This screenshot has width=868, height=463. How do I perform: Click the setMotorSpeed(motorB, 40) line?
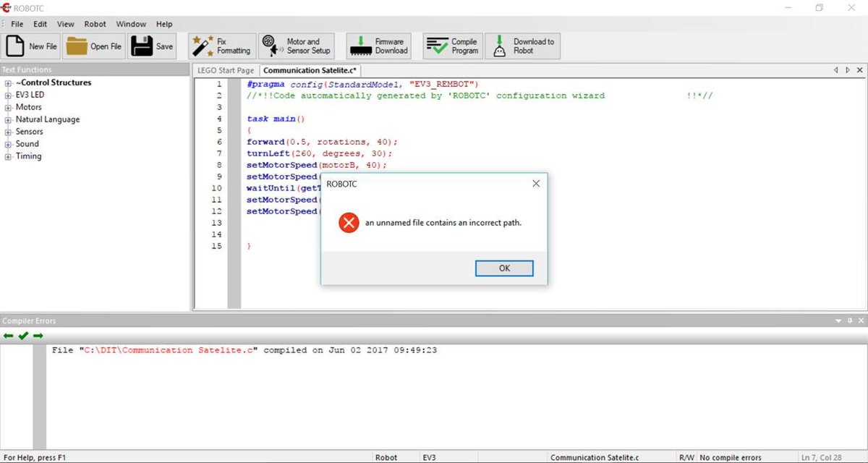[317, 165]
